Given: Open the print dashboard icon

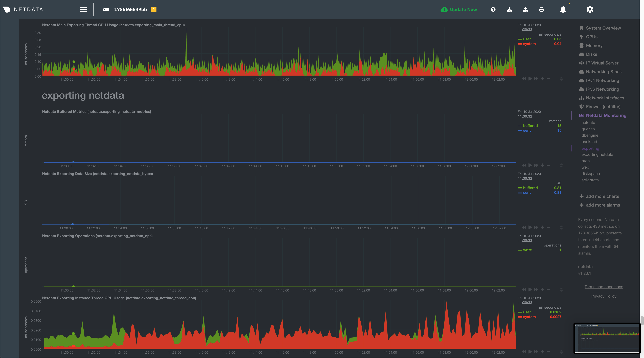Looking at the screenshot, I should coord(541,9).
